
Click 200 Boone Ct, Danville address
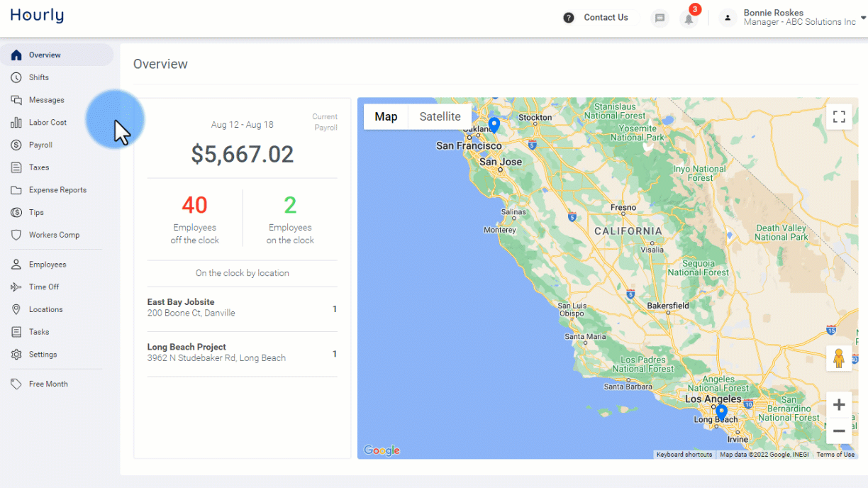(x=191, y=313)
